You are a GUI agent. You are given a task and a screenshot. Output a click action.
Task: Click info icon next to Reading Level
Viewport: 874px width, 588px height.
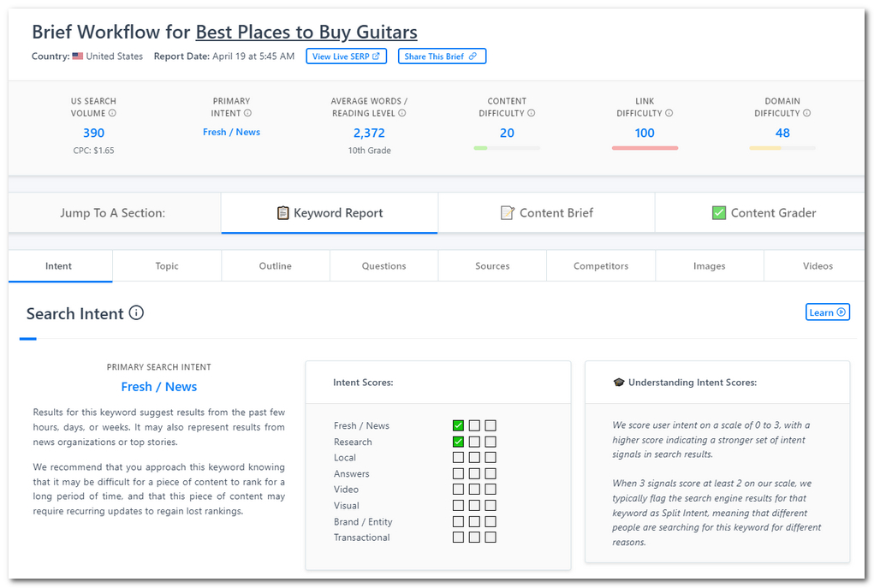[x=402, y=113]
